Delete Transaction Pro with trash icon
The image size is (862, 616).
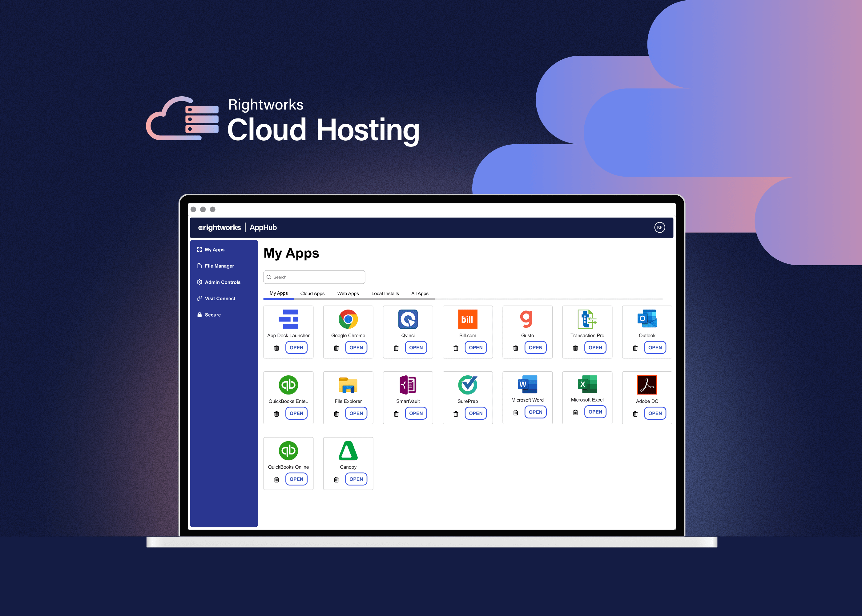(575, 348)
